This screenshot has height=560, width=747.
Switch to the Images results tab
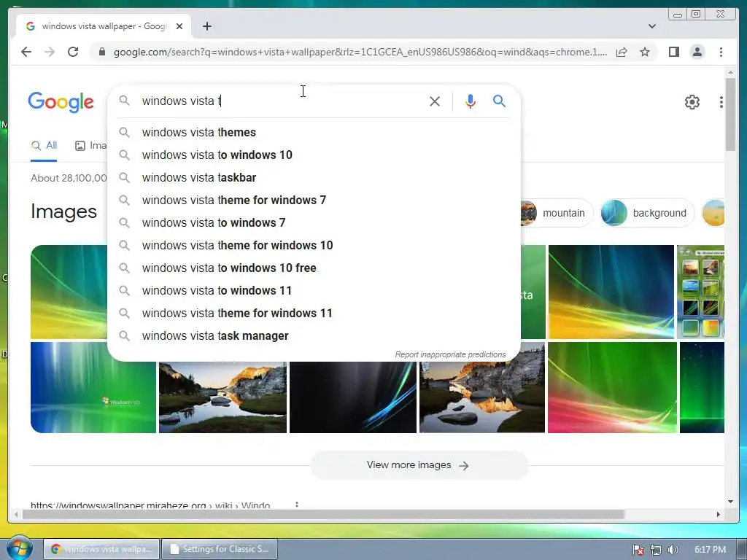click(91, 146)
